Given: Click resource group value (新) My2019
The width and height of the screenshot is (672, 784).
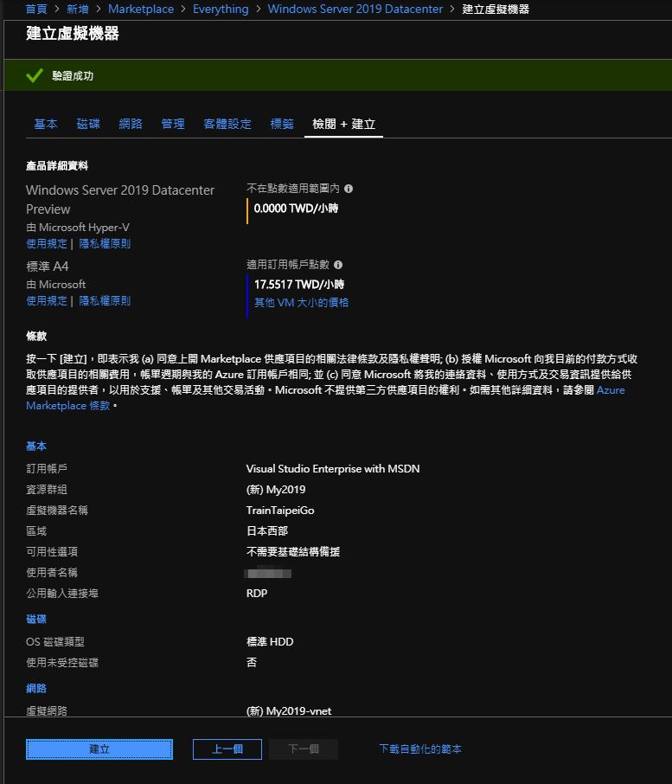Looking at the screenshot, I should click(276, 490).
